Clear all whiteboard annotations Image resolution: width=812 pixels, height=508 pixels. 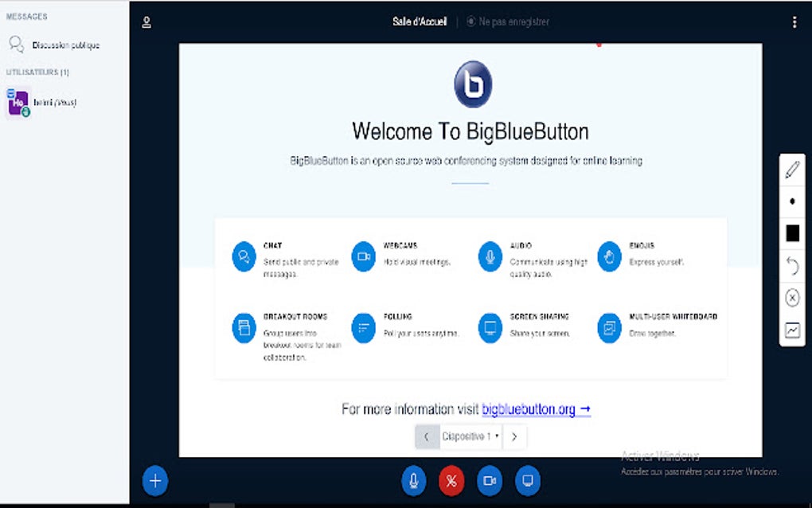[791, 297]
